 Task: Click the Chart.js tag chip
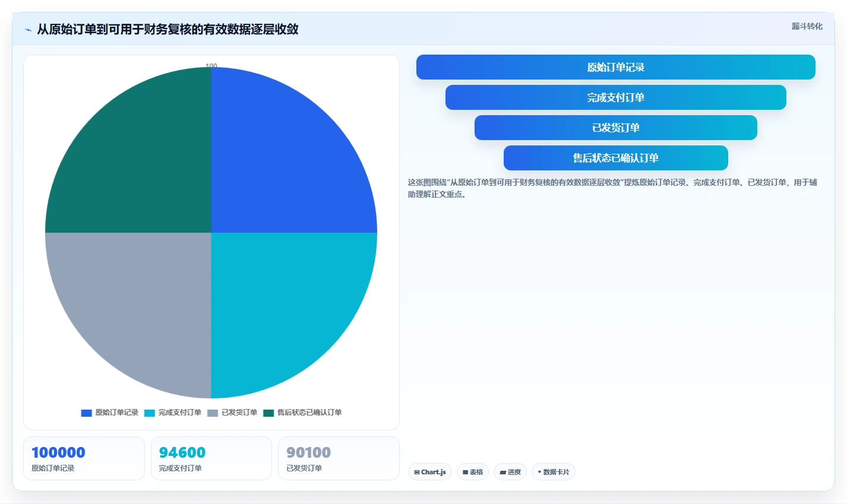[x=430, y=472]
